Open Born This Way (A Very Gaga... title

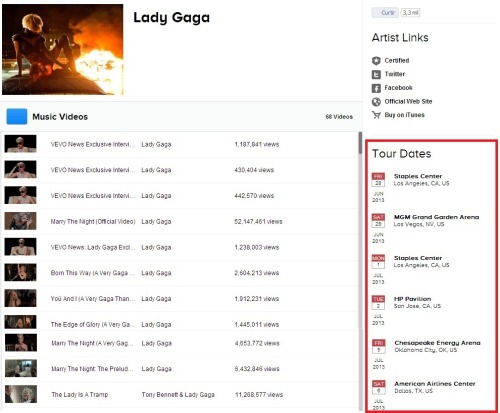click(x=93, y=273)
